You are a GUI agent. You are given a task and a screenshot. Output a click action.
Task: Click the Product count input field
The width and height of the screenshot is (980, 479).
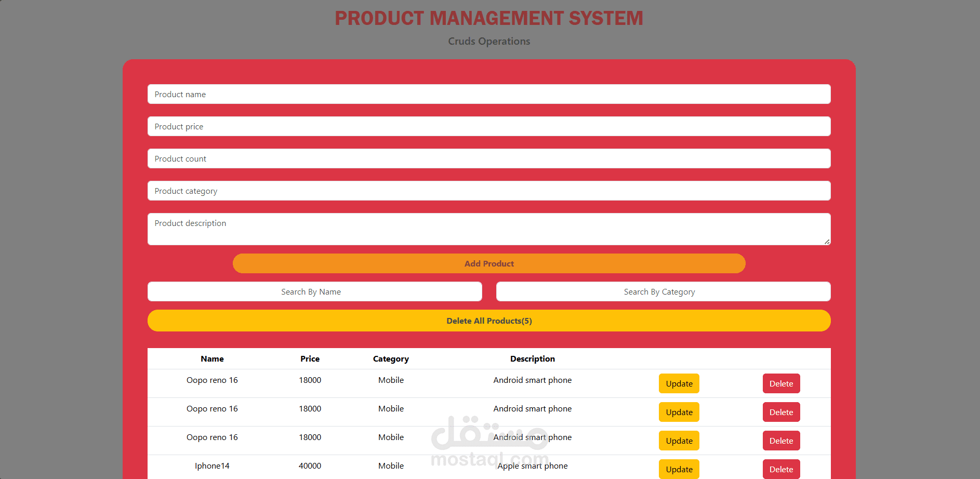[x=488, y=158]
